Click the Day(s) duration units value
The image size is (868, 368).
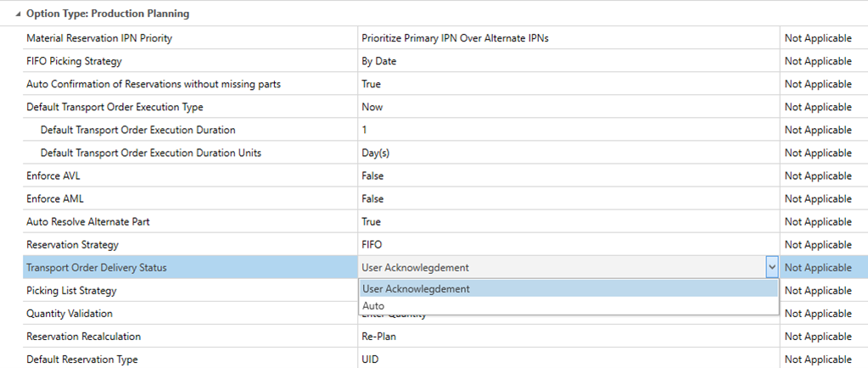coord(375,153)
